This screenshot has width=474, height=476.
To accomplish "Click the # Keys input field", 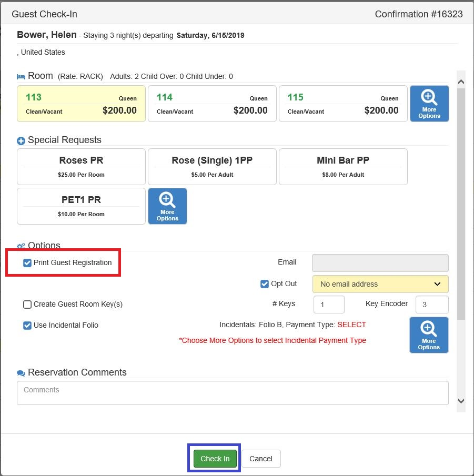I will 328,304.
